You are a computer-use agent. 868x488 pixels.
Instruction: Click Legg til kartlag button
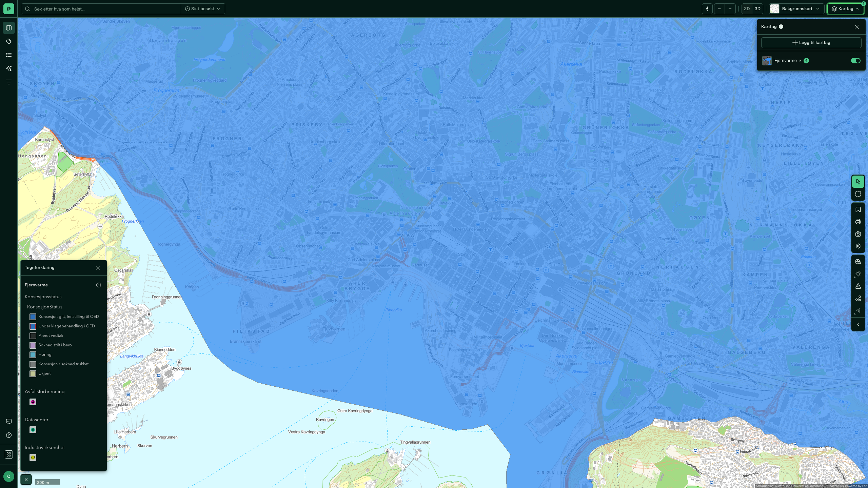click(811, 43)
